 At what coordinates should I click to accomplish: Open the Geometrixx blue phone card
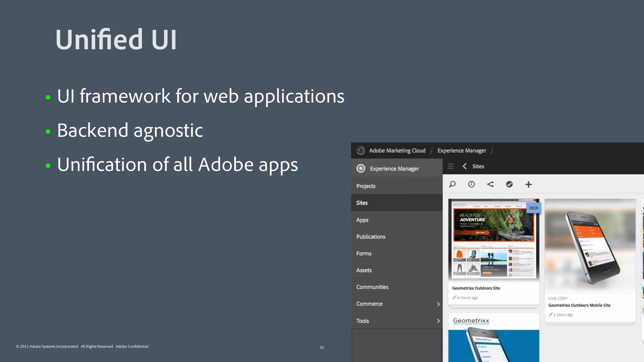pos(494,338)
